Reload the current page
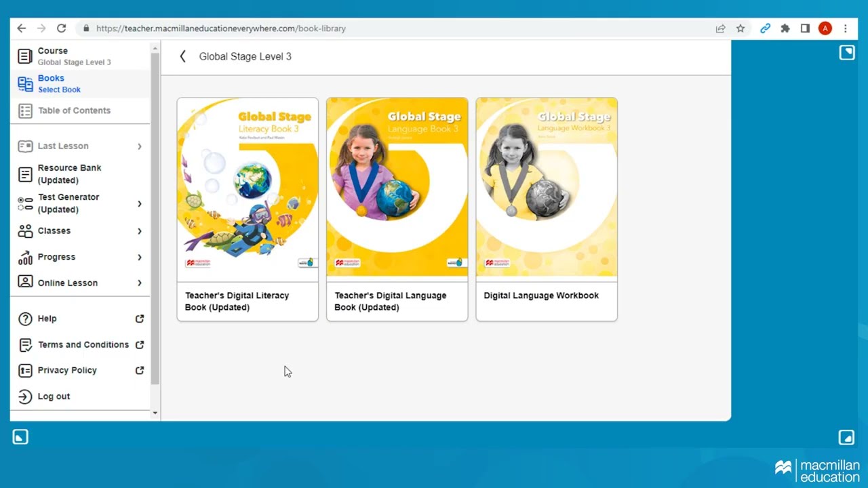 point(61,28)
